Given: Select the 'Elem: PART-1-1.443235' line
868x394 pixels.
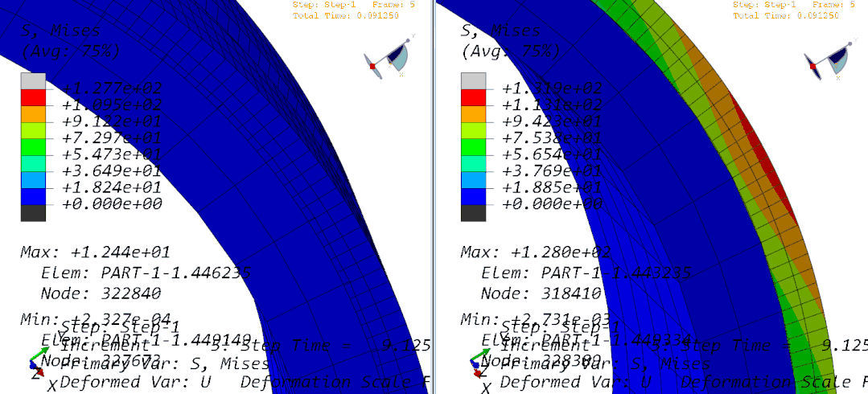Looking at the screenshot, I should [586, 273].
